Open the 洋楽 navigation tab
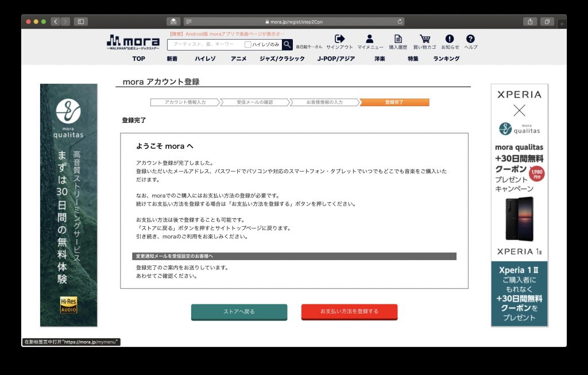 380,59
